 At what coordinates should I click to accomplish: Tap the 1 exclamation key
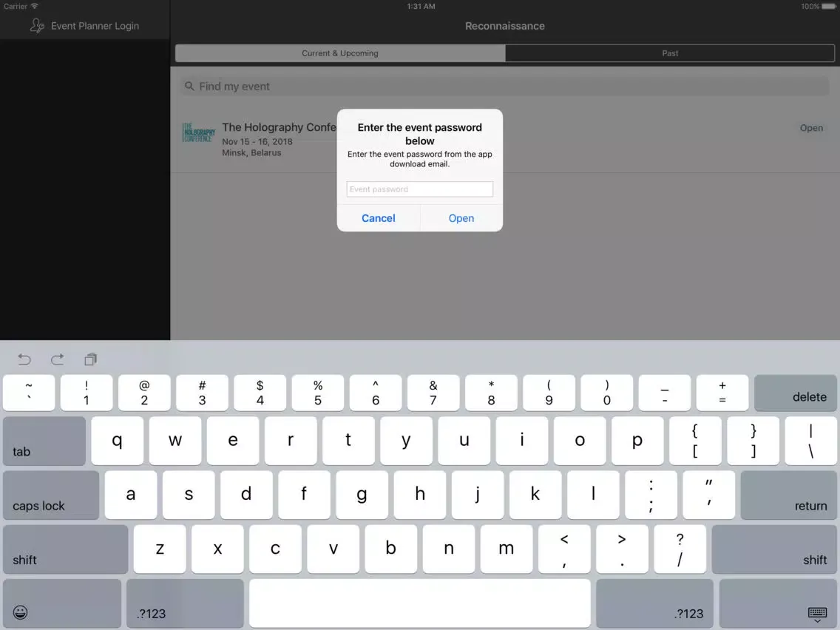click(x=87, y=393)
